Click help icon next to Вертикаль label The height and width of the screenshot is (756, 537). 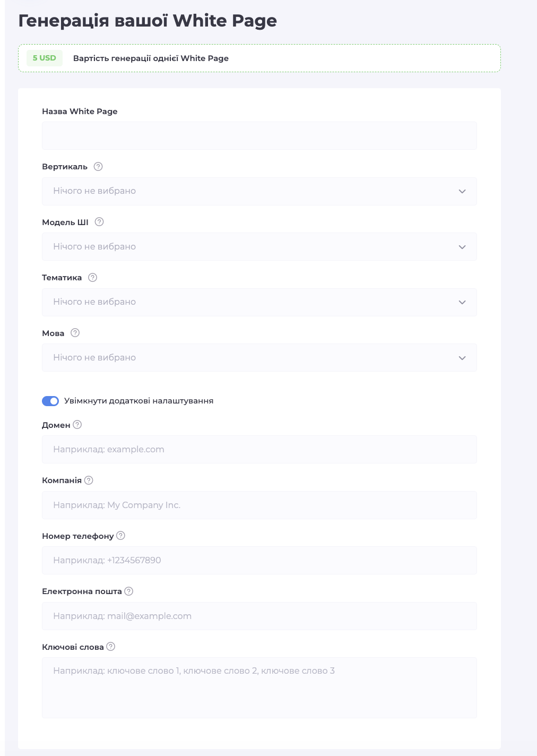click(x=98, y=167)
